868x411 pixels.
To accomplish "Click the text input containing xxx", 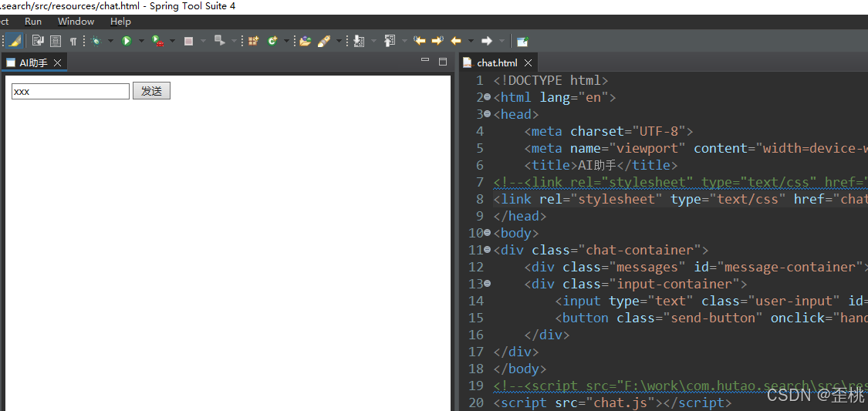I will pyautogui.click(x=70, y=91).
